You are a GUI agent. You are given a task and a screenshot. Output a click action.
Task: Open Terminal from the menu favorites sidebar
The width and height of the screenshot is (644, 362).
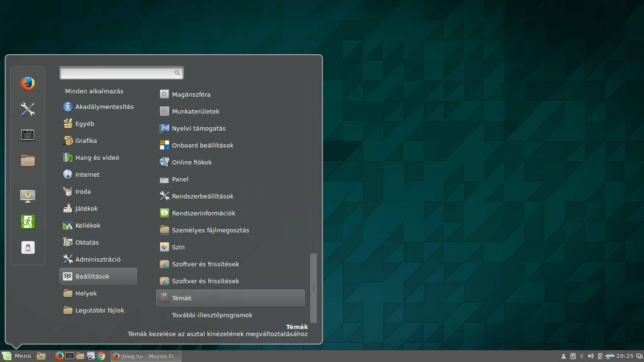28,135
